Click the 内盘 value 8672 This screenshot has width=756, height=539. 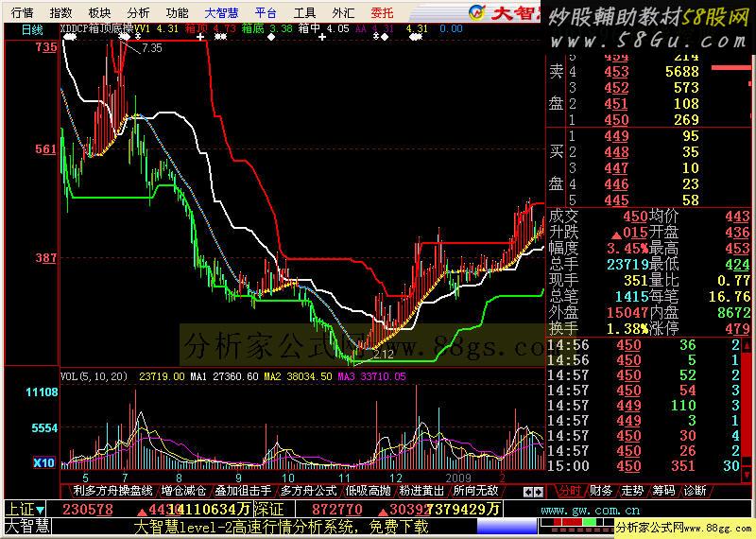tap(733, 313)
